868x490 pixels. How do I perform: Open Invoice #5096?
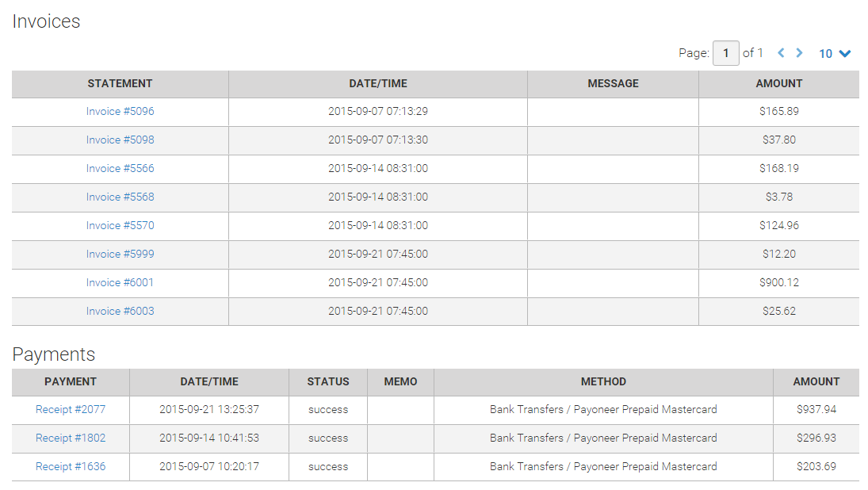[120, 112]
